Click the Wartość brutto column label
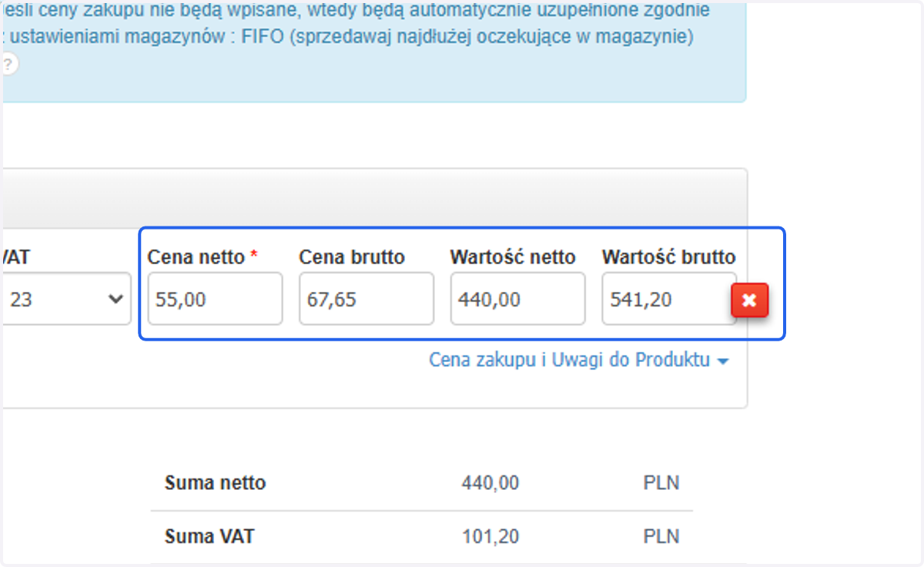 669,257
